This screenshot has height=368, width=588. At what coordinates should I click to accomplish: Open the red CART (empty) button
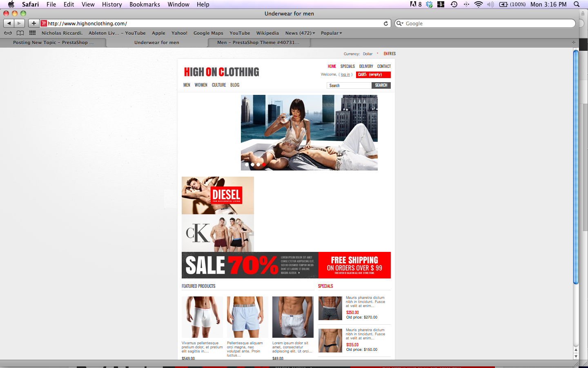[x=373, y=74]
